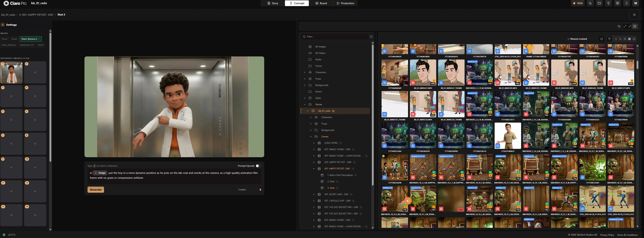Open the folder icon in top bar
644x238 pixels.
(x=599, y=3)
